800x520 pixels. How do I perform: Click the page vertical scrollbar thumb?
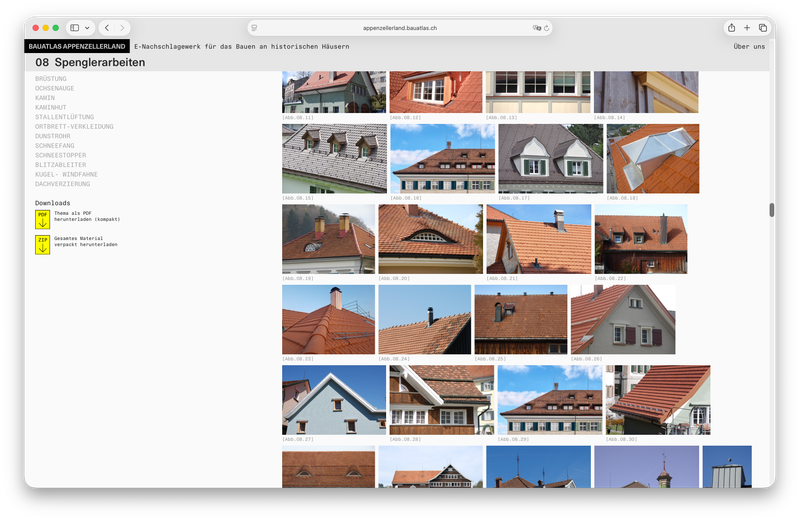tap(772, 210)
